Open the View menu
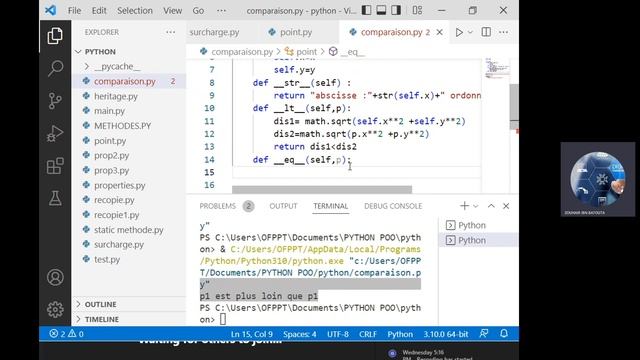The image size is (640, 360). coord(173,11)
